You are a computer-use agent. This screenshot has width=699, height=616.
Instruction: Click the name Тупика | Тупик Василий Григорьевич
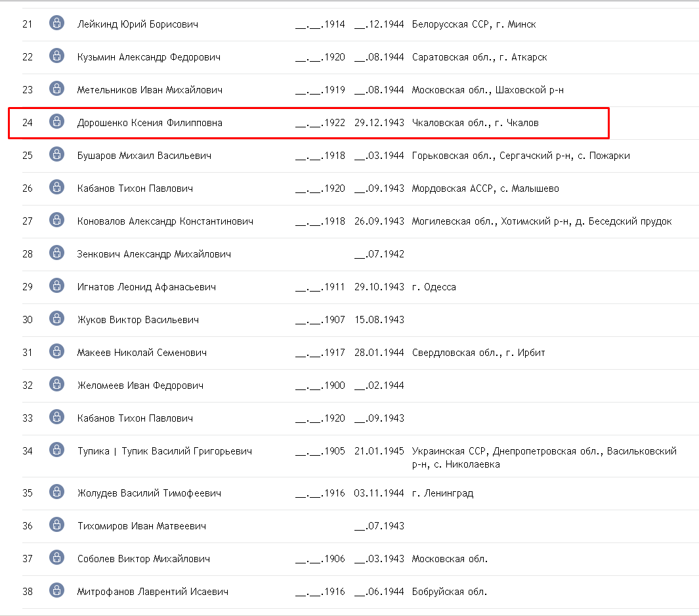pyautogui.click(x=164, y=451)
